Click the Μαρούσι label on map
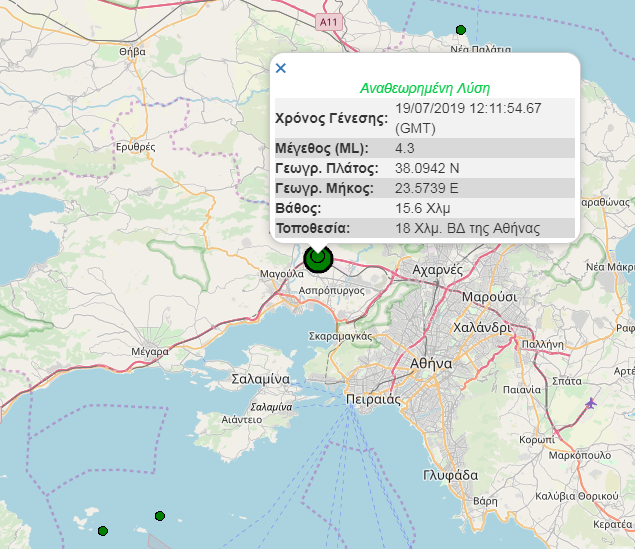The height and width of the screenshot is (549, 635). pyautogui.click(x=489, y=297)
